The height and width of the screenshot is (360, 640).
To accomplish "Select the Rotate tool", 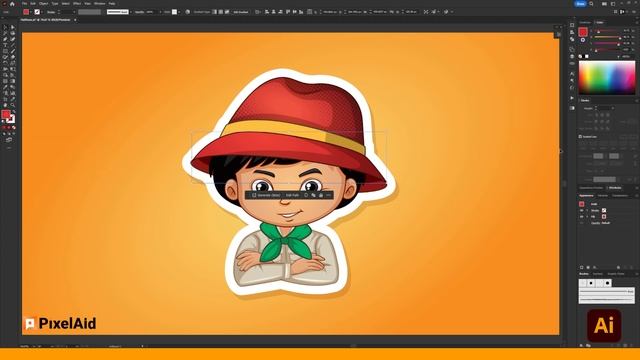I will coord(5,63).
